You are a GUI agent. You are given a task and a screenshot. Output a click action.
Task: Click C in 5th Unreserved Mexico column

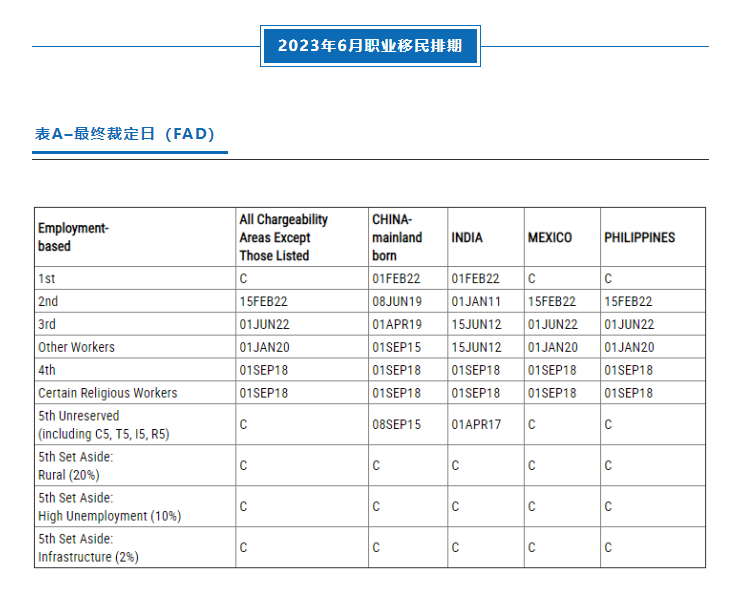[x=531, y=424]
